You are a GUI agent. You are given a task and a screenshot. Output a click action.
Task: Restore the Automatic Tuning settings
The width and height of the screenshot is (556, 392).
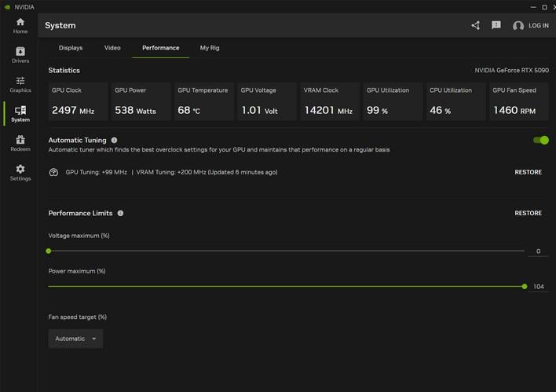(528, 172)
